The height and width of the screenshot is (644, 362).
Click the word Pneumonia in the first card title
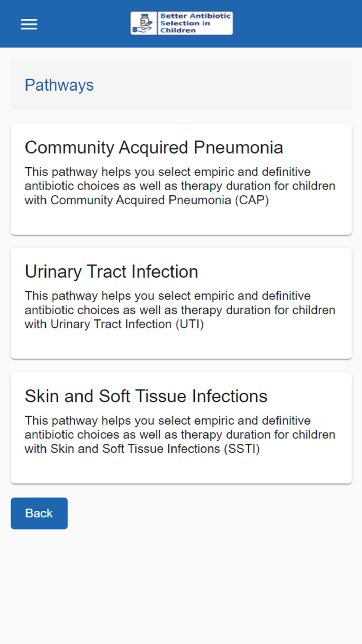[x=238, y=147]
